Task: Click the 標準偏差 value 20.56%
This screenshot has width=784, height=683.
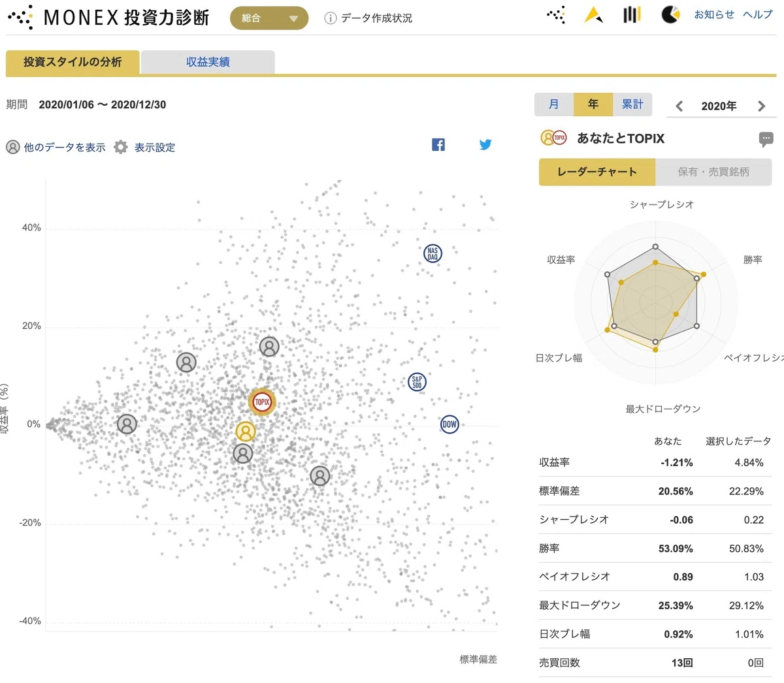Action: pos(676,491)
